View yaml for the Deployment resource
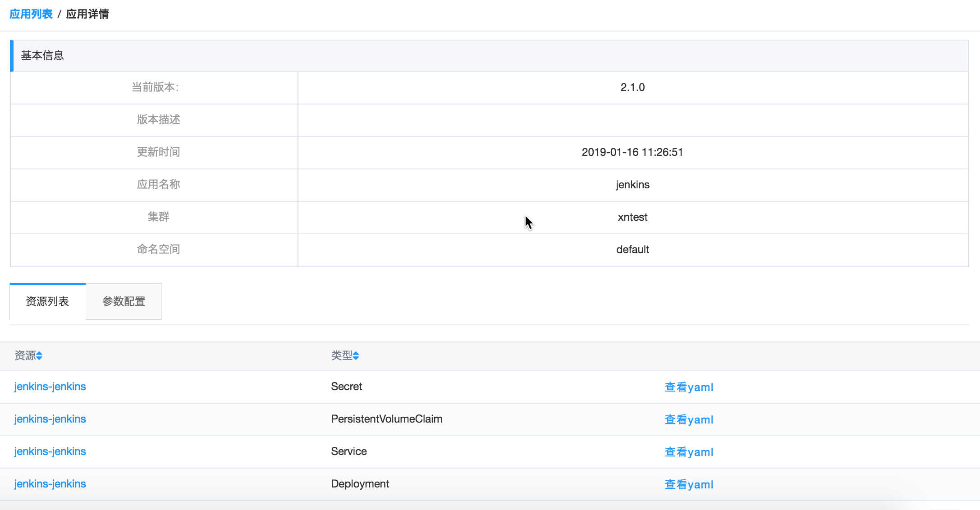This screenshot has width=980, height=510. click(689, 484)
